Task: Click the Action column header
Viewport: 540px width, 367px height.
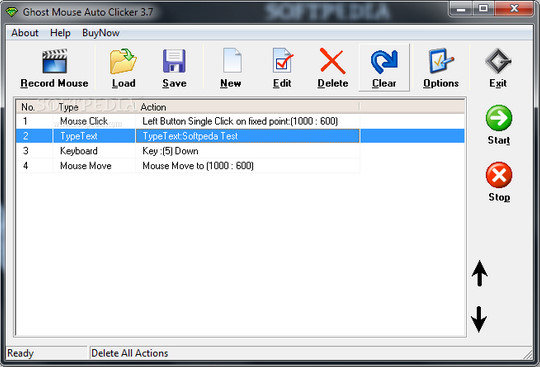Action: point(247,107)
